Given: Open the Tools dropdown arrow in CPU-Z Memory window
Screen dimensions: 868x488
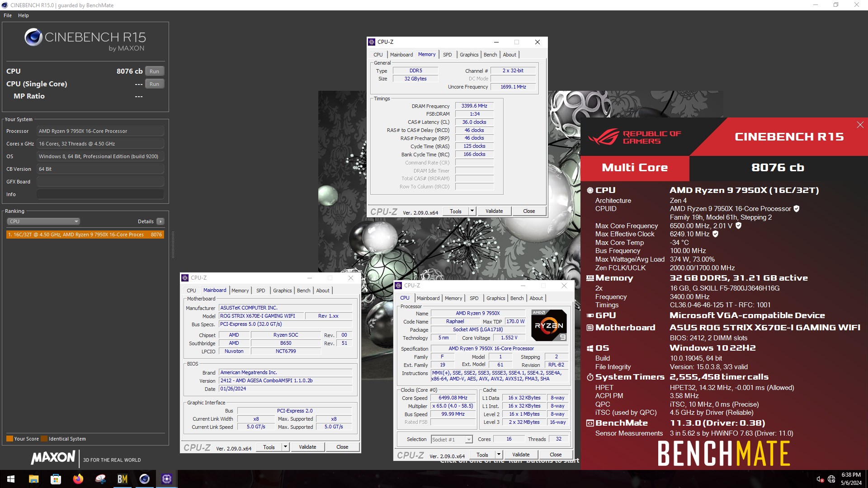Looking at the screenshot, I should tap(472, 211).
